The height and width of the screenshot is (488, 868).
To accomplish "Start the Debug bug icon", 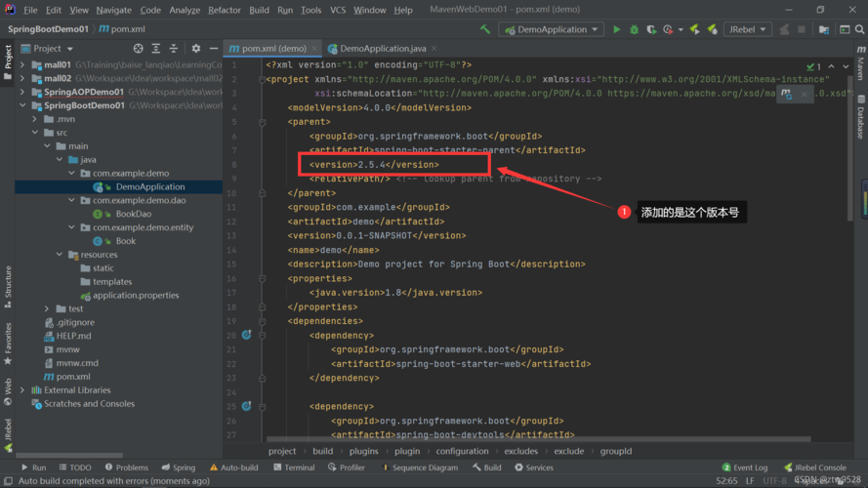I will (634, 29).
